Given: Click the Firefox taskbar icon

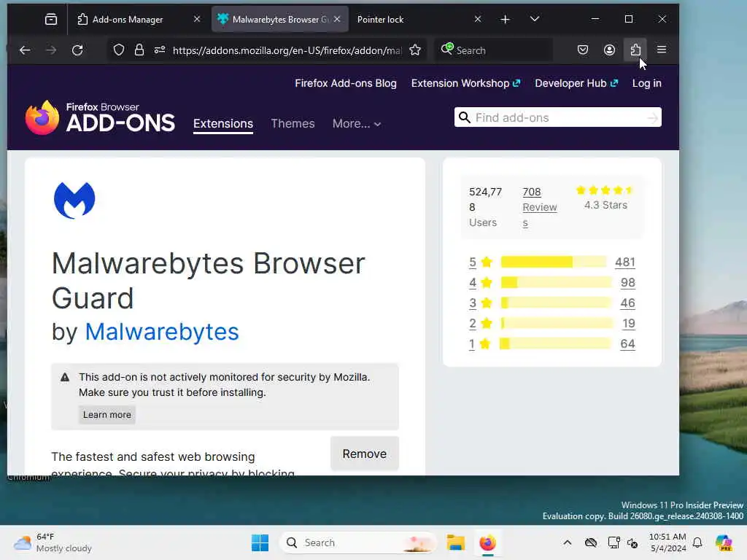Looking at the screenshot, I should tap(487, 542).
